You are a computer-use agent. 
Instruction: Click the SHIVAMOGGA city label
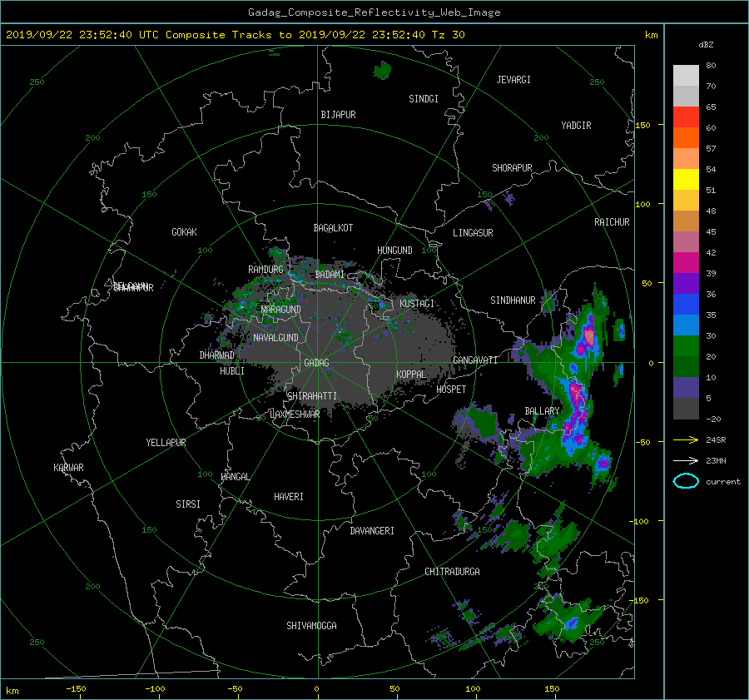[x=311, y=625]
